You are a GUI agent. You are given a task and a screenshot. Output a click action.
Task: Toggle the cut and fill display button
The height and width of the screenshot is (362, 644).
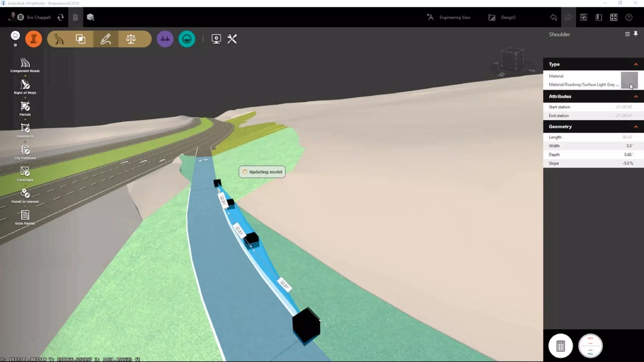[x=590, y=346]
